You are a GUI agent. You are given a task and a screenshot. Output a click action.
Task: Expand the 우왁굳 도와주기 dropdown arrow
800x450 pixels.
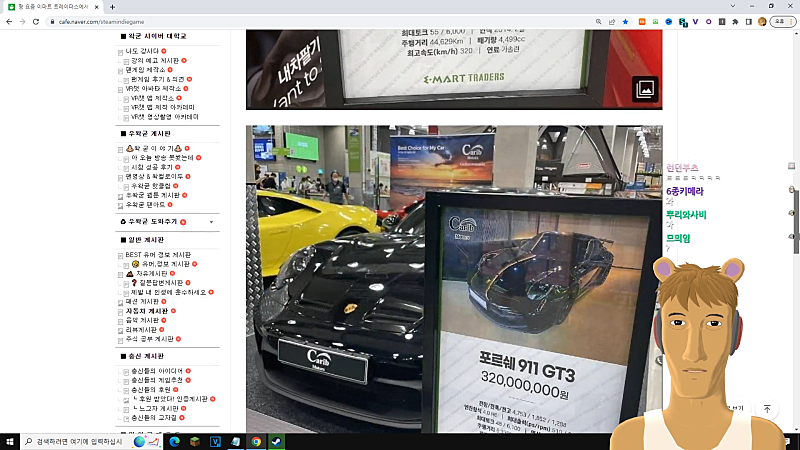click(211, 222)
